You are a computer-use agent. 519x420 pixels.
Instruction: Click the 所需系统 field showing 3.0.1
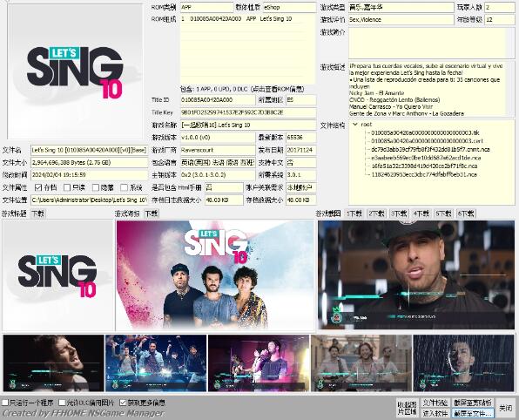[x=301, y=175]
